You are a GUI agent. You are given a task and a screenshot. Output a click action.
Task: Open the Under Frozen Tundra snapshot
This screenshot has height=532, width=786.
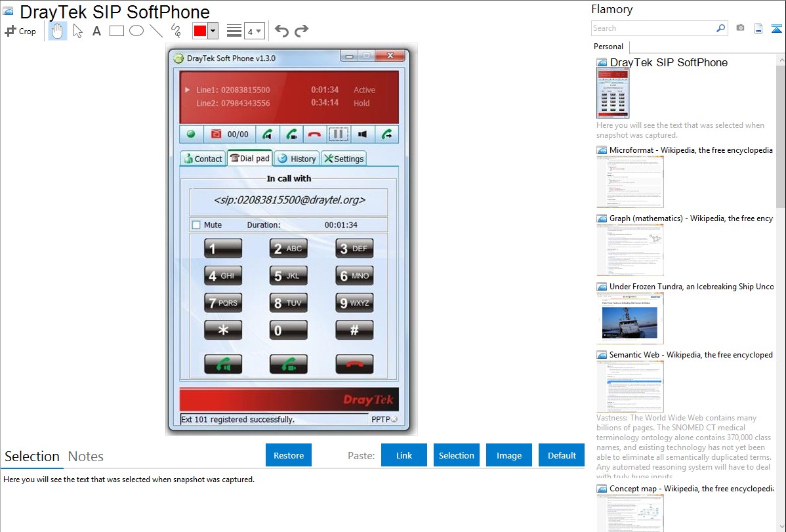click(x=630, y=318)
